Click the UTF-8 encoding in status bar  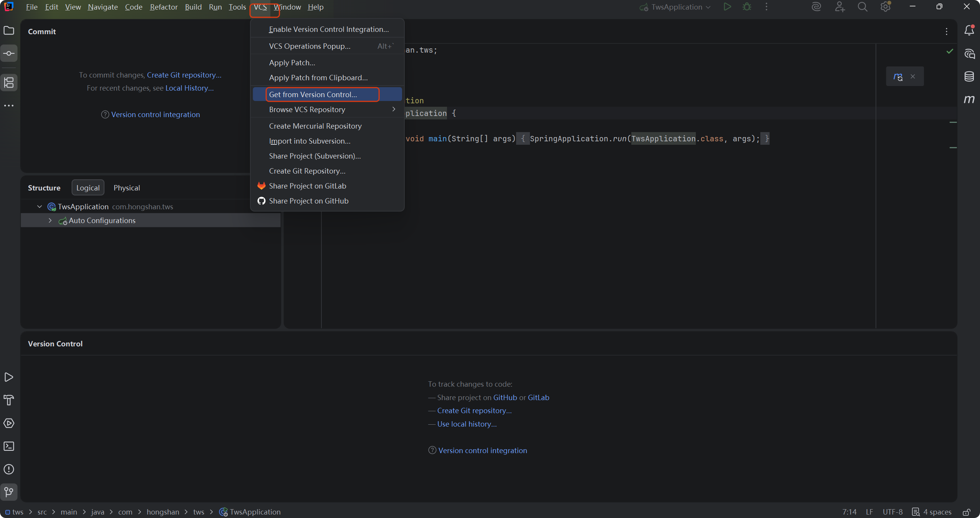pyautogui.click(x=892, y=512)
